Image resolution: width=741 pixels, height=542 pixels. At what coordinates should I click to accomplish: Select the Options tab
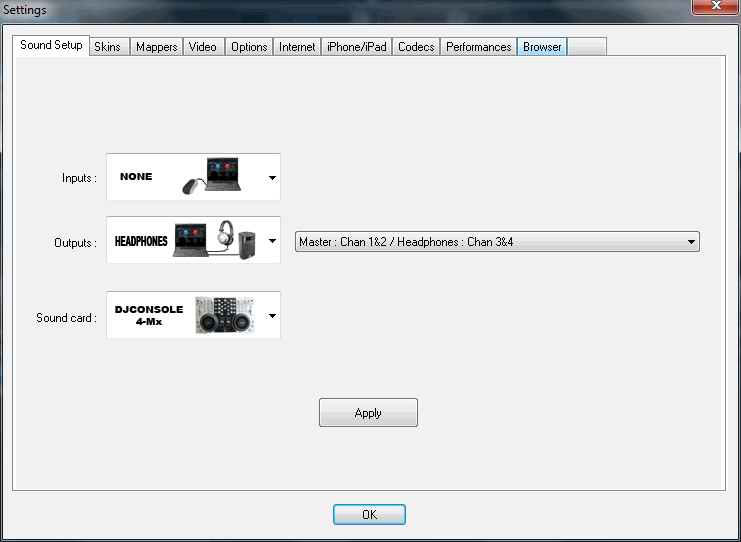249,47
